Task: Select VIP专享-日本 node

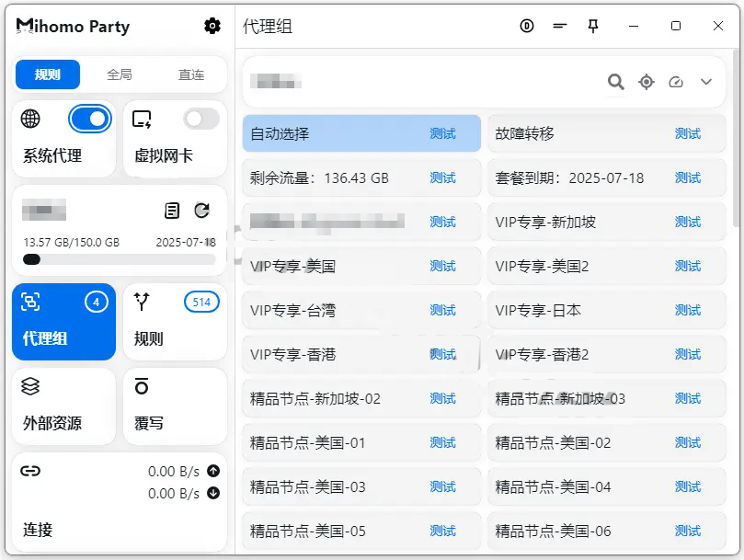Action: [607, 310]
